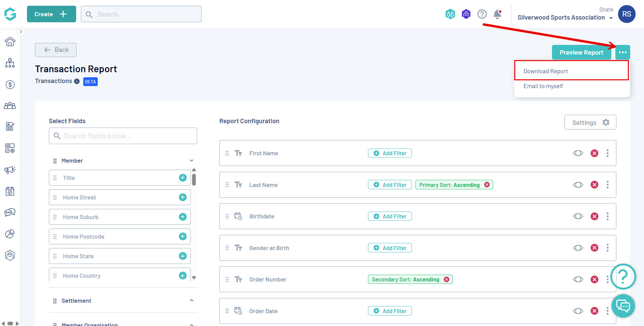The image size is (644, 326).
Task: Click the notifications bell icon
Action: point(497,14)
